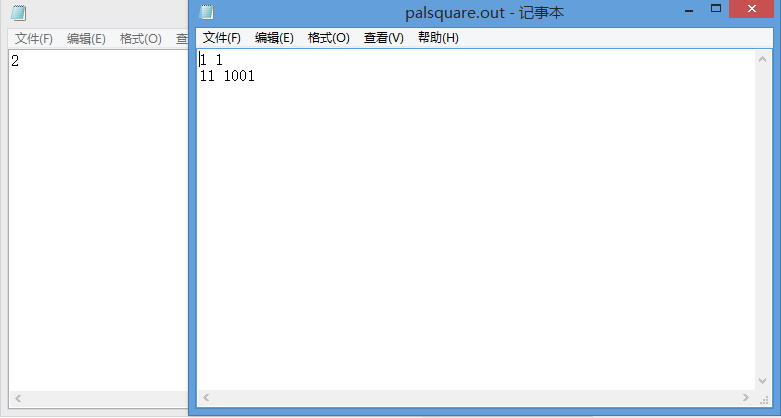Click Notepad icon in palsquare.out title bar
This screenshot has height=418, width=781.
(x=206, y=12)
